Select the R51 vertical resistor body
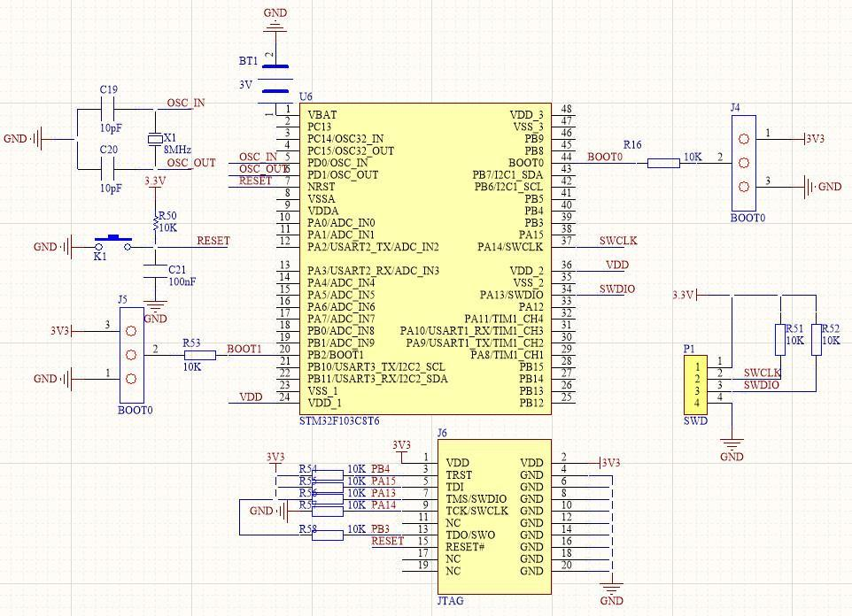 click(779, 340)
